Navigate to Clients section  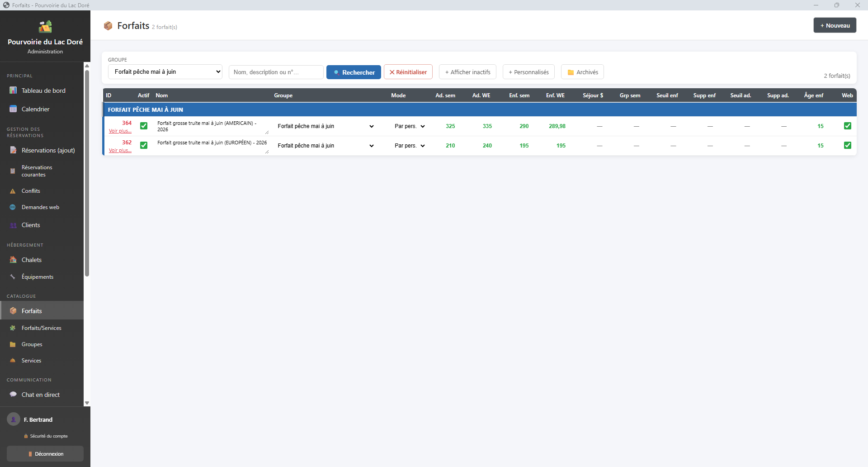tap(42, 225)
